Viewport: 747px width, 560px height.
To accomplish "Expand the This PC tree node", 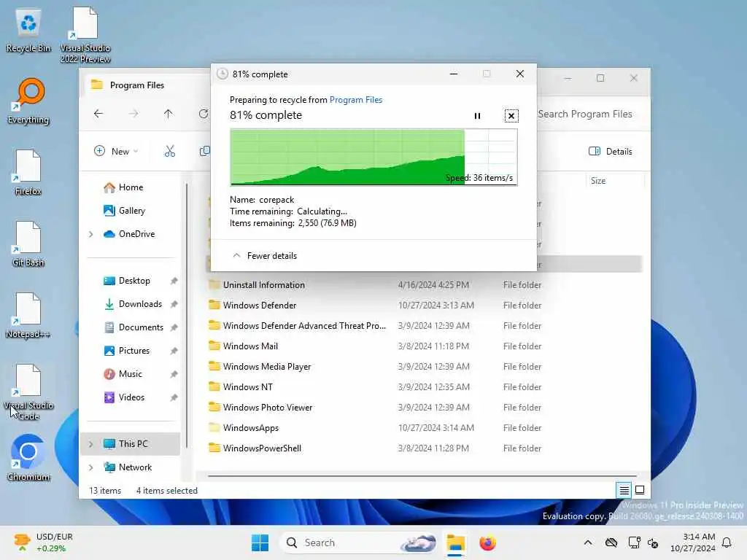I will pos(90,444).
